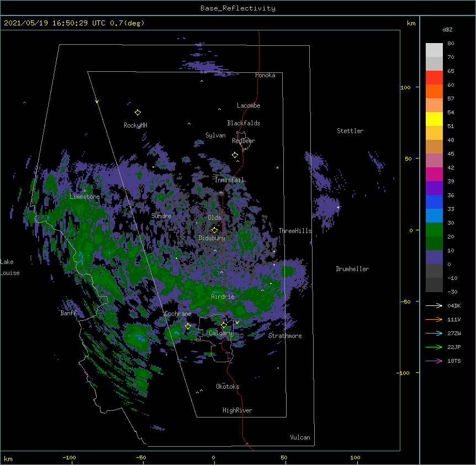476x465 pixels.
Task: Click the yellow V marker east of Calgary diamond
Action: [237, 323]
